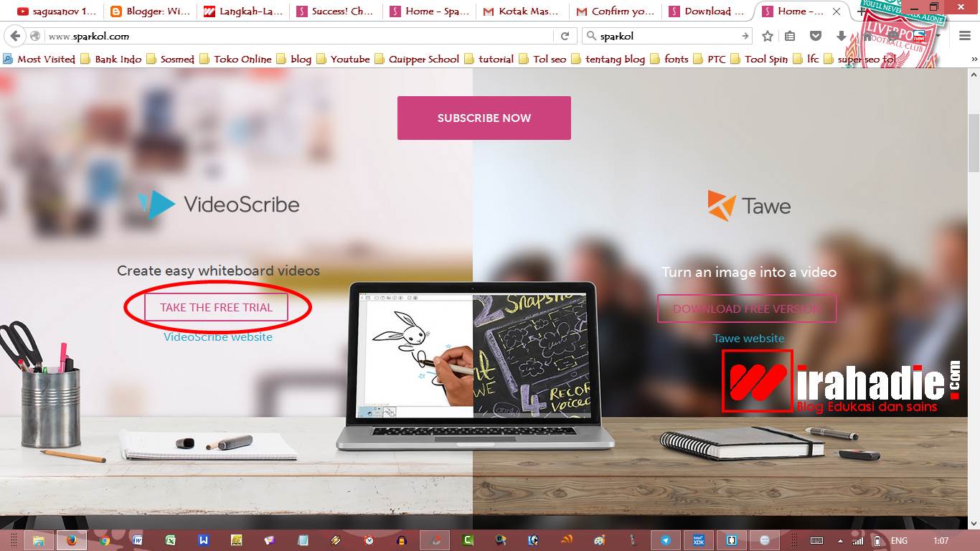Show bookmarks list toolbar icon
Image resolution: width=980 pixels, height=551 pixels.
[x=790, y=36]
